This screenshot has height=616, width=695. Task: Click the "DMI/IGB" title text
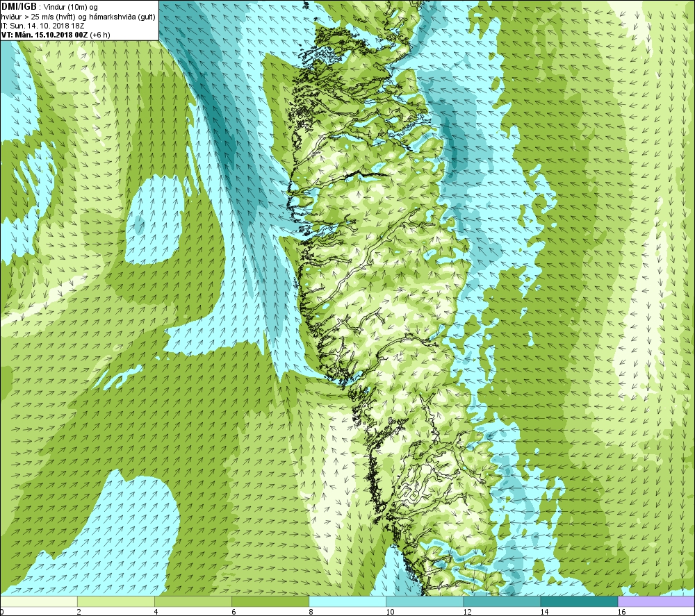[x=19, y=7]
